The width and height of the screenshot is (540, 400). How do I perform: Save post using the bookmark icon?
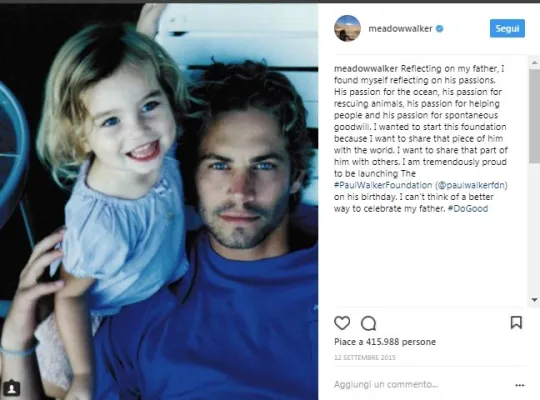click(516, 322)
